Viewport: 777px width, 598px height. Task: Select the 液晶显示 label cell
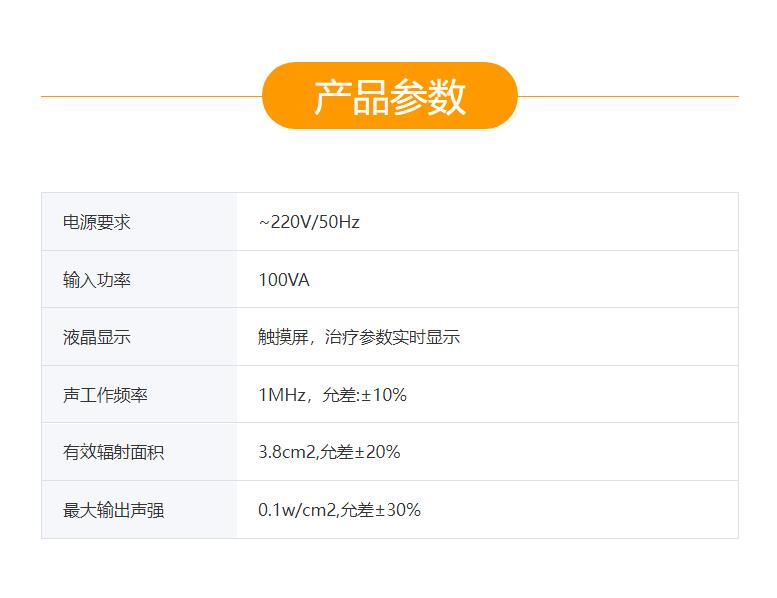click(x=97, y=337)
